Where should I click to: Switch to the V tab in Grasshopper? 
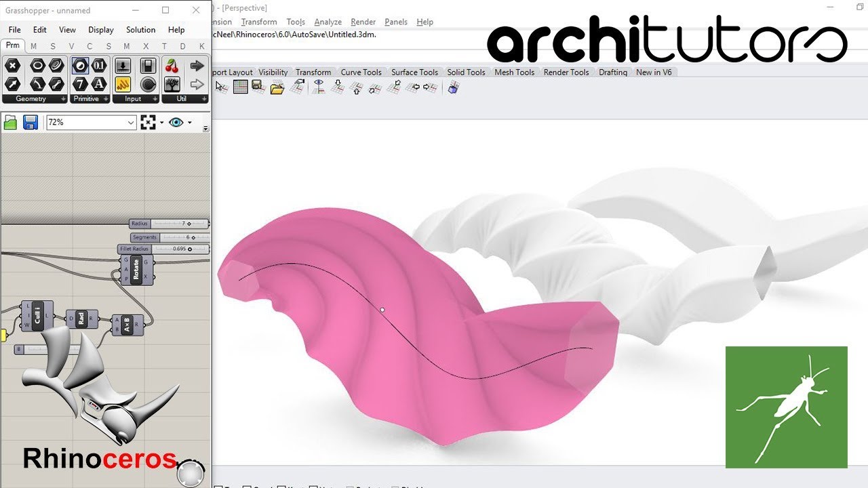click(71, 46)
